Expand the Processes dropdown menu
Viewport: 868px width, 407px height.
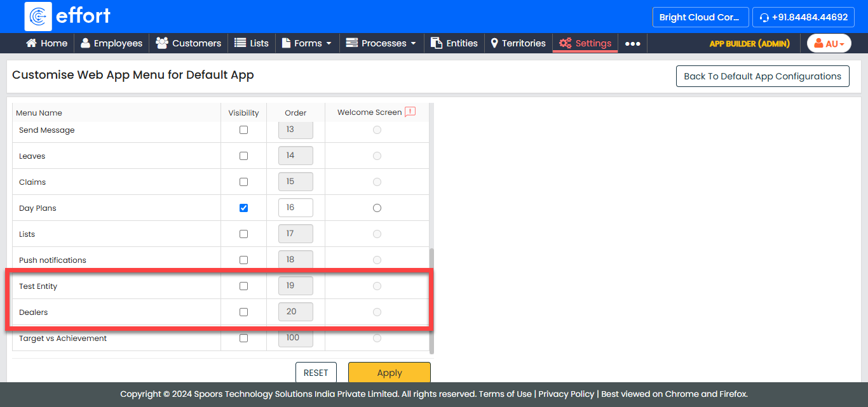coord(381,43)
